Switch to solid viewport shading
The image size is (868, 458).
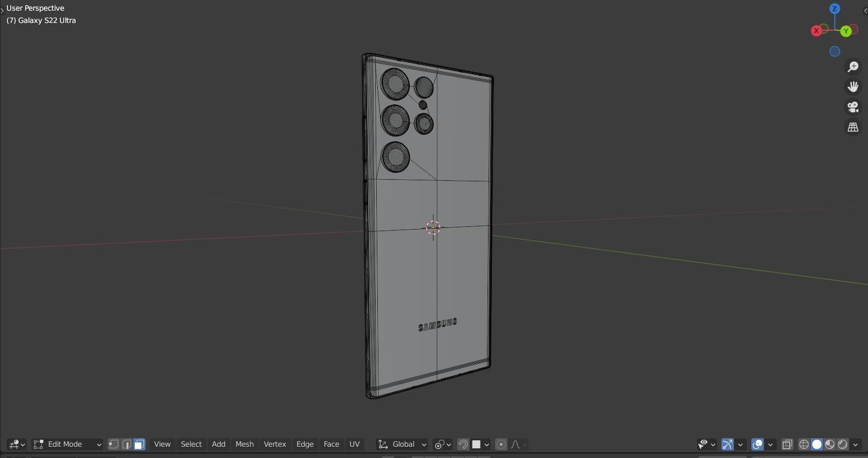pyautogui.click(x=817, y=444)
